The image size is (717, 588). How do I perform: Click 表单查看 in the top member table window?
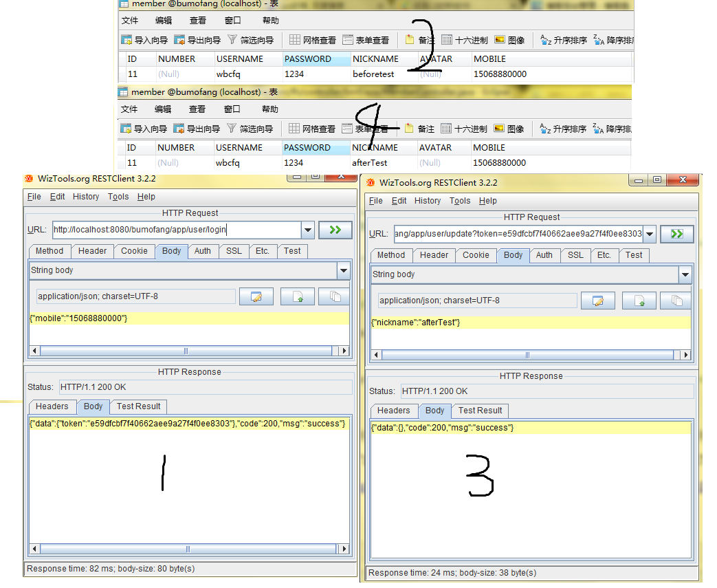366,41
